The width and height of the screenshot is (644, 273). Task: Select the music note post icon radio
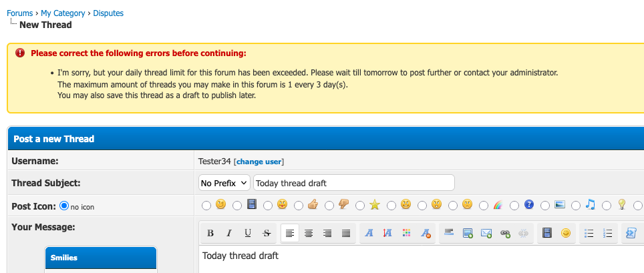[575, 205]
